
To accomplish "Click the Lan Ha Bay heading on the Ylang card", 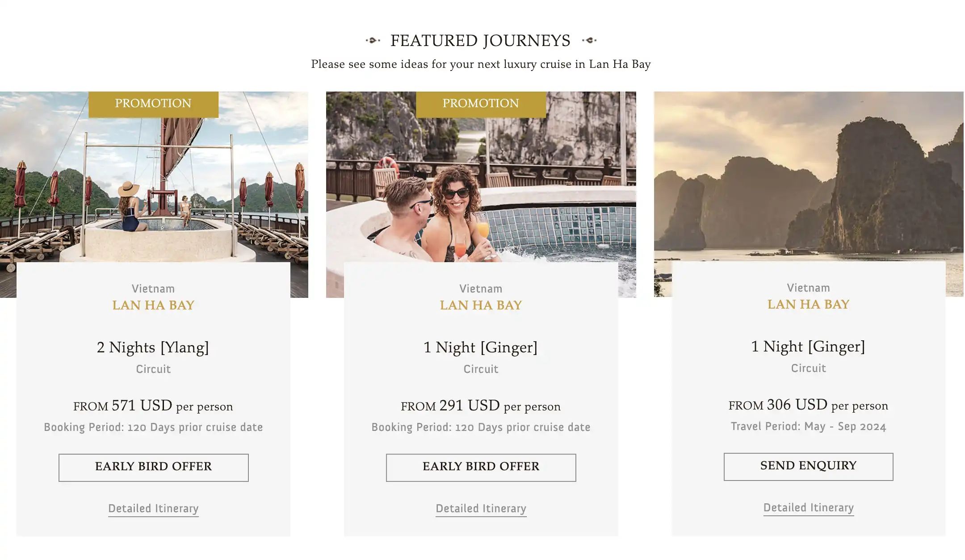I will tap(153, 305).
